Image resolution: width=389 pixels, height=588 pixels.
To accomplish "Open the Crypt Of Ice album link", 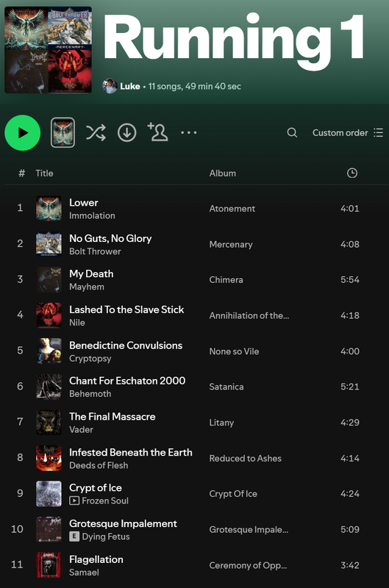I will click(233, 494).
